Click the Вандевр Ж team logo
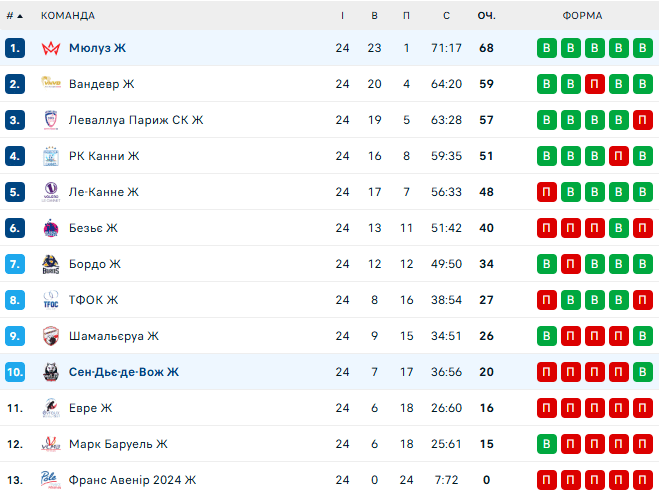This screenshot has height=497, width=659. [51, 84]
